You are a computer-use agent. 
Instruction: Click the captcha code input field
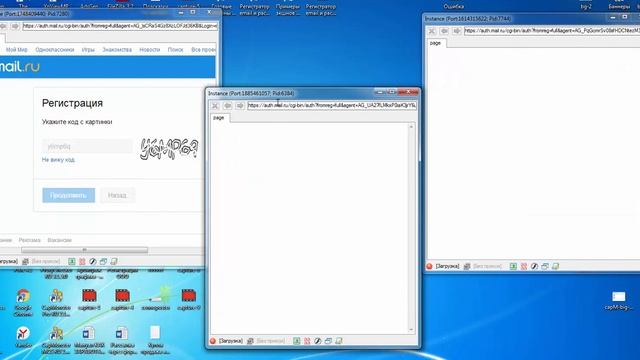coord(87,146)
